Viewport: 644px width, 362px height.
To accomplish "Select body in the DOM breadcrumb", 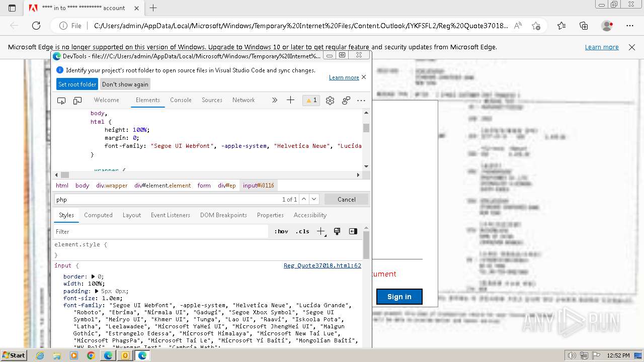I will [83, 186].
